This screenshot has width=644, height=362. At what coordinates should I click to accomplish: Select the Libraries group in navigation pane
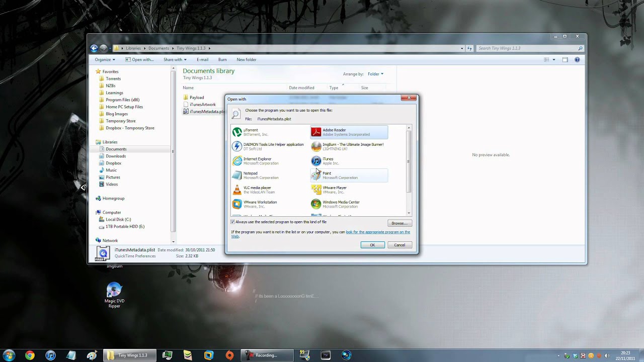pyautogui.click(x=110, y=142)
